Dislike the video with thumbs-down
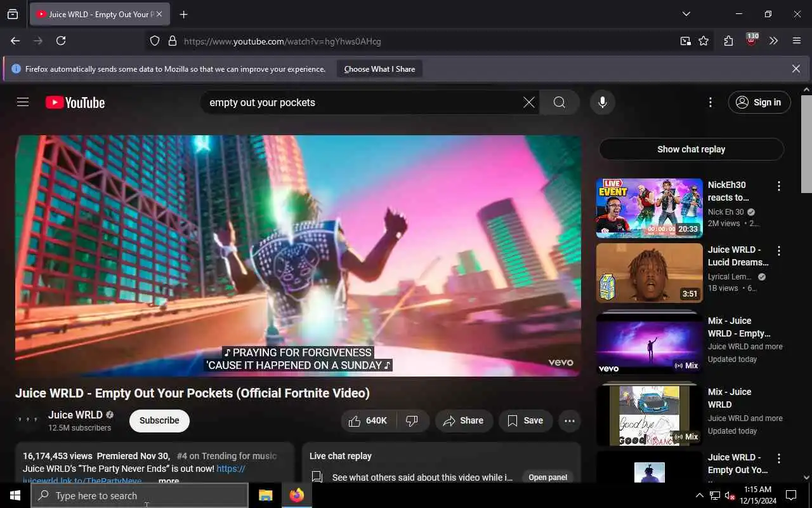This screenshot has width=812, height=508. coord(412,420)
